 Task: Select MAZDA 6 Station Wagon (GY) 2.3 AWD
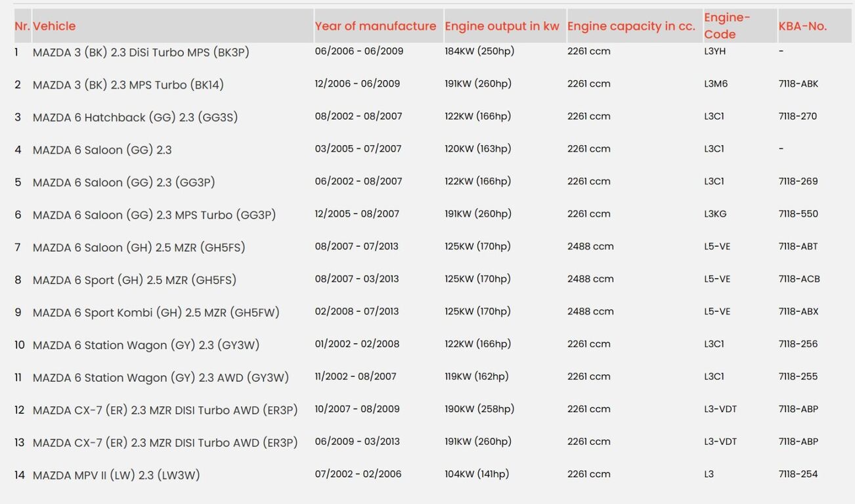click(x=161, y=377)
